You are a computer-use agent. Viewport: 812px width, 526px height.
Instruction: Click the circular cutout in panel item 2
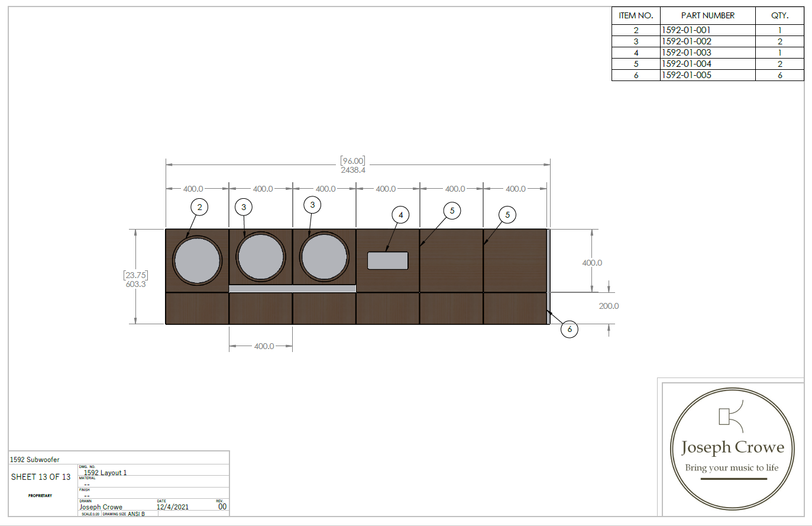197,260
